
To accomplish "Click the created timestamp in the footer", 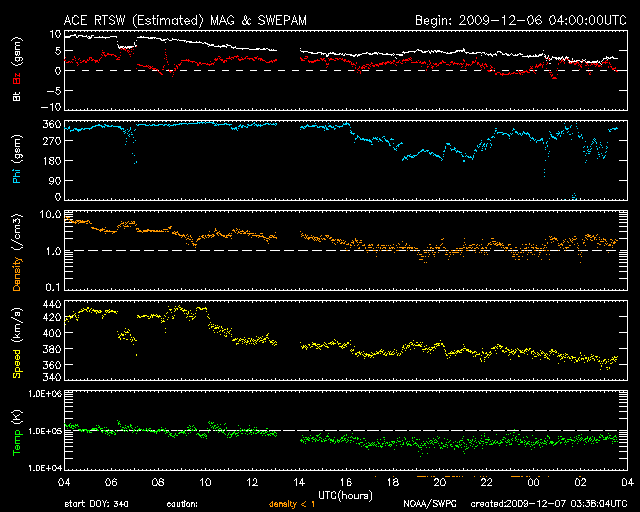I will 549,504.
